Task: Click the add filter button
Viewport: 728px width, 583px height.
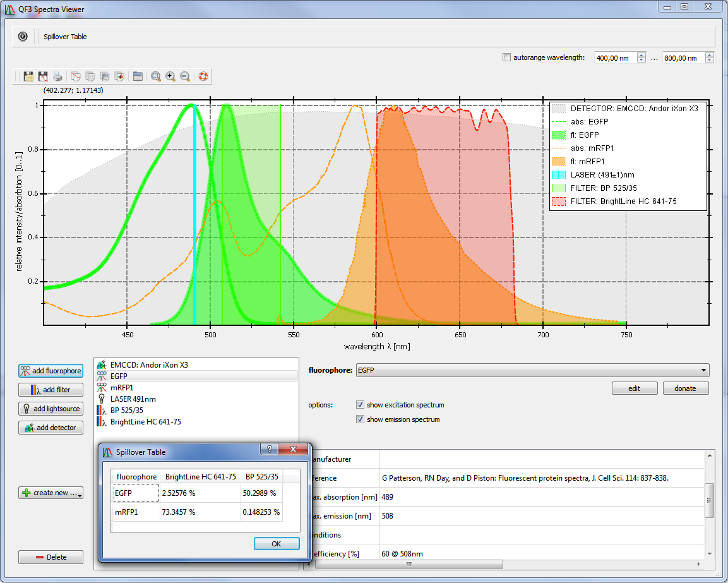Action: point(51,390)
